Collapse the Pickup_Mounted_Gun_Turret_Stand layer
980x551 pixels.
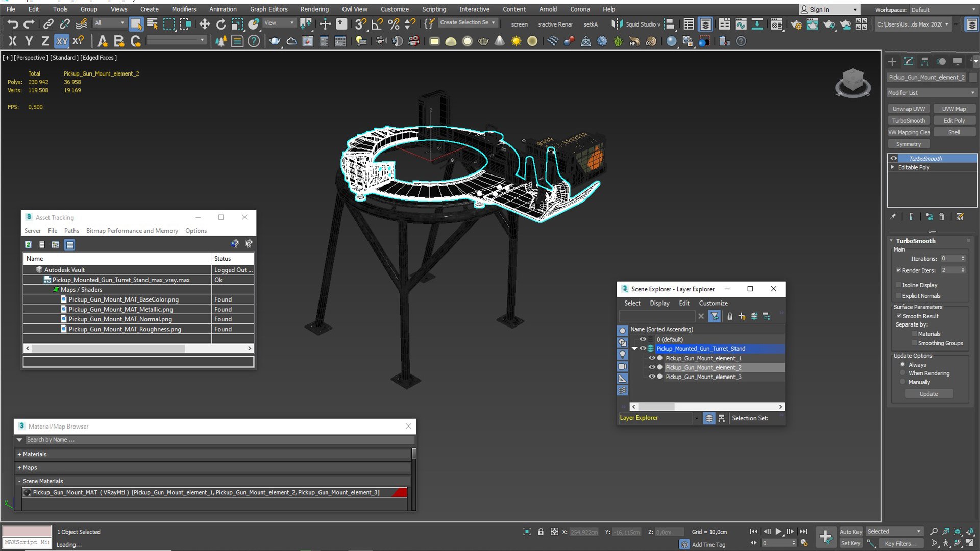(634, 349)
